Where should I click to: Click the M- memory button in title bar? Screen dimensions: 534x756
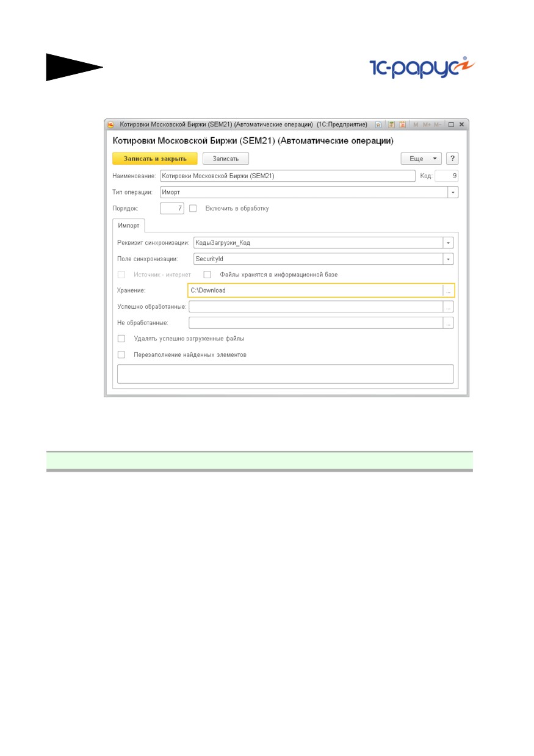click(438, 124)
